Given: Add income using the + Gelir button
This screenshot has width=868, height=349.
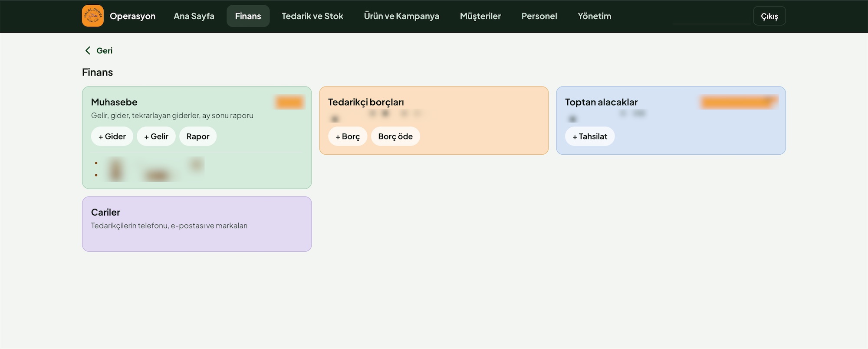Looking at the screenshot, I should (156, 136).
